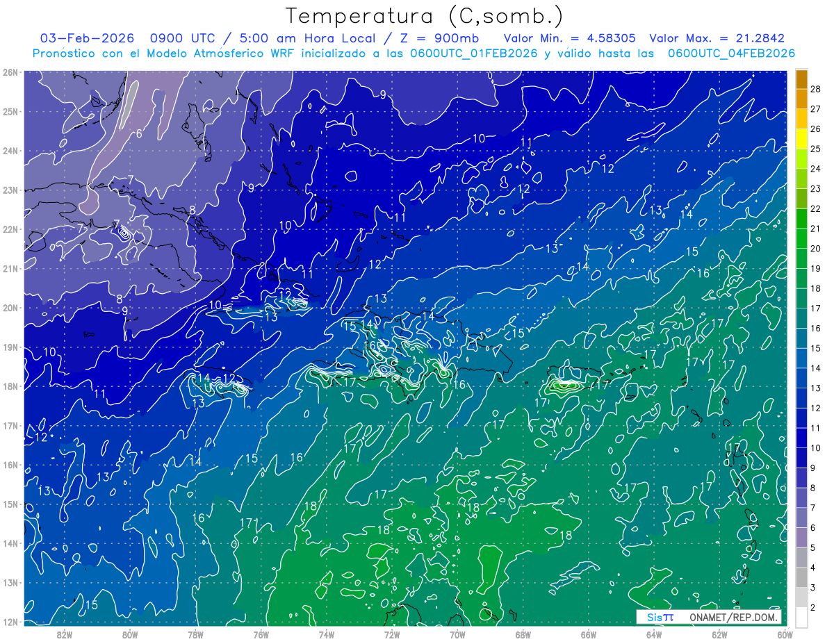Click the "66W" longitude axis label
The height and width of the screenshot is (644, 834).
coord(588,634)
